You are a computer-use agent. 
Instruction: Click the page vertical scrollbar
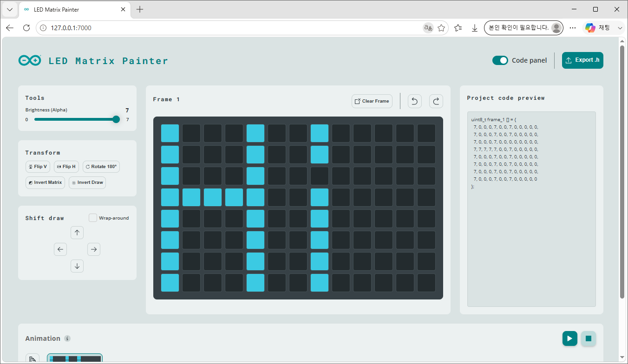[x=622, y=172]
